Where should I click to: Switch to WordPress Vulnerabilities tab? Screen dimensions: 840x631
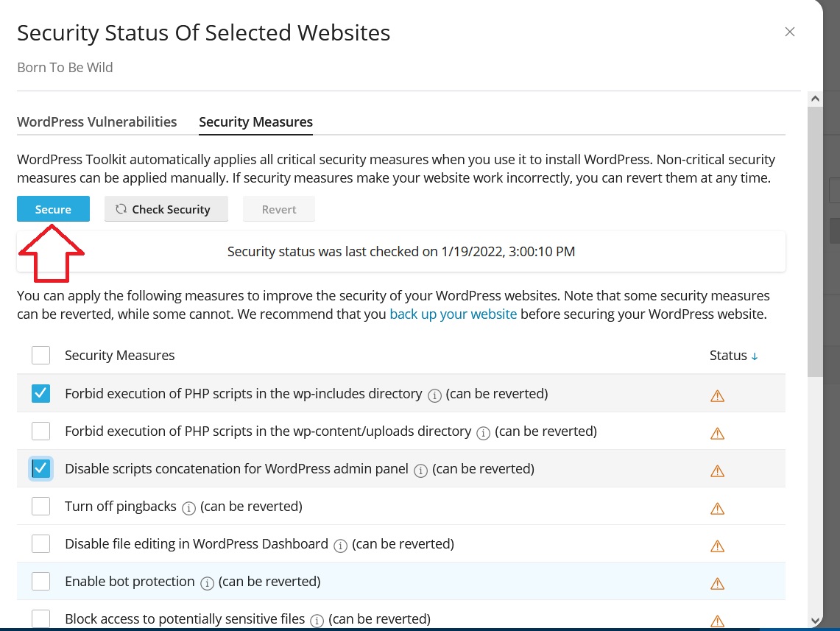click(96, 122)
